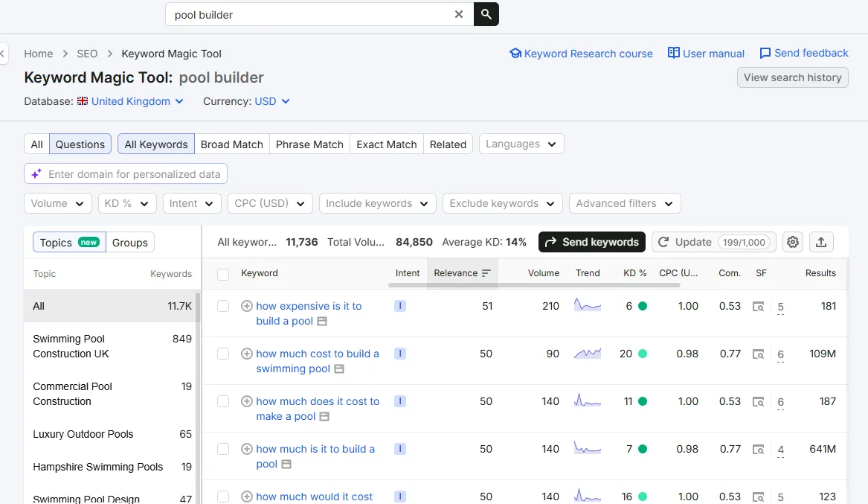View SERP features icon in row with results 181

[x=758, y=306]
